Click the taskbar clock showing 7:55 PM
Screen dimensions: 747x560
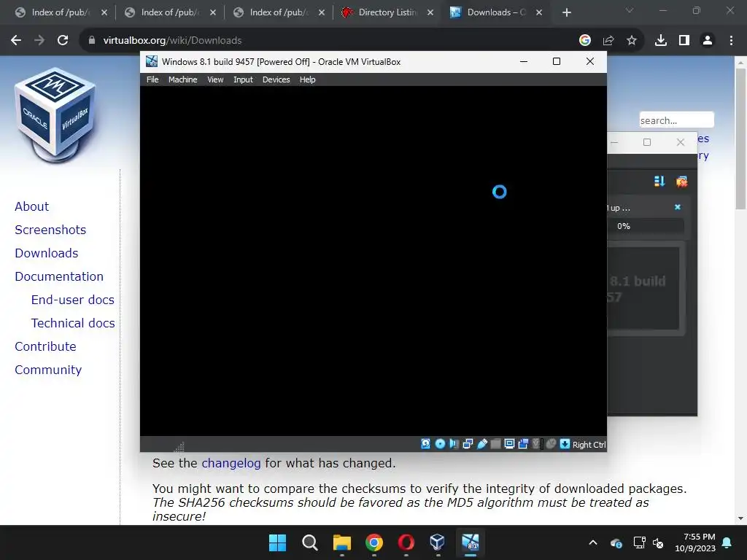click(695, 542)
